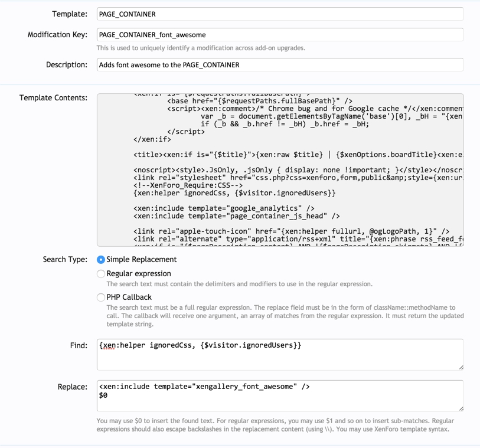Viewport: 480px width, 448px height.
Task: Click inside the Replace text area
Action: [280, 395]
